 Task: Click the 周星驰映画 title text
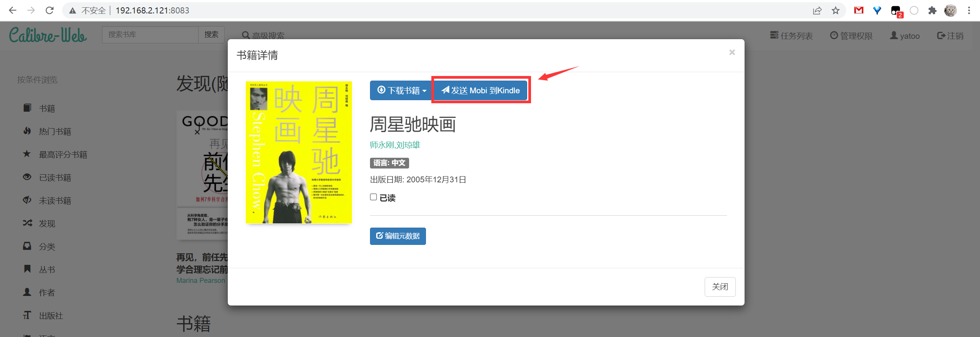coord(413,124)
